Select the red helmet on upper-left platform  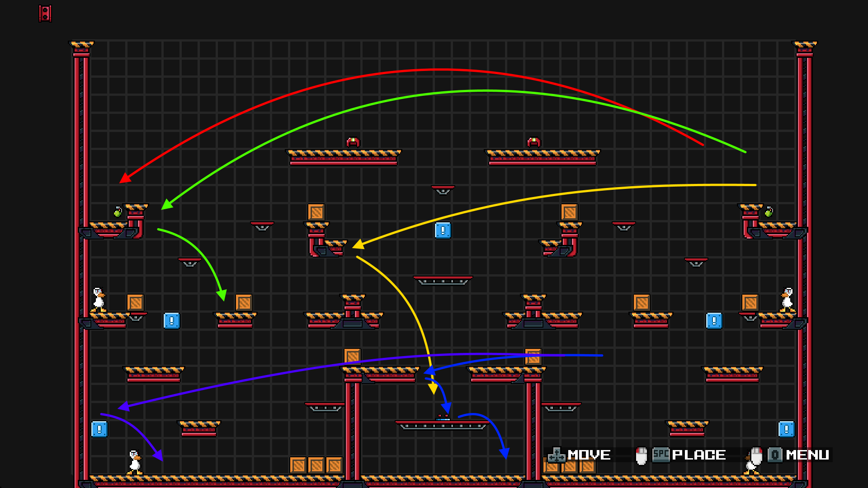(353, 143)
